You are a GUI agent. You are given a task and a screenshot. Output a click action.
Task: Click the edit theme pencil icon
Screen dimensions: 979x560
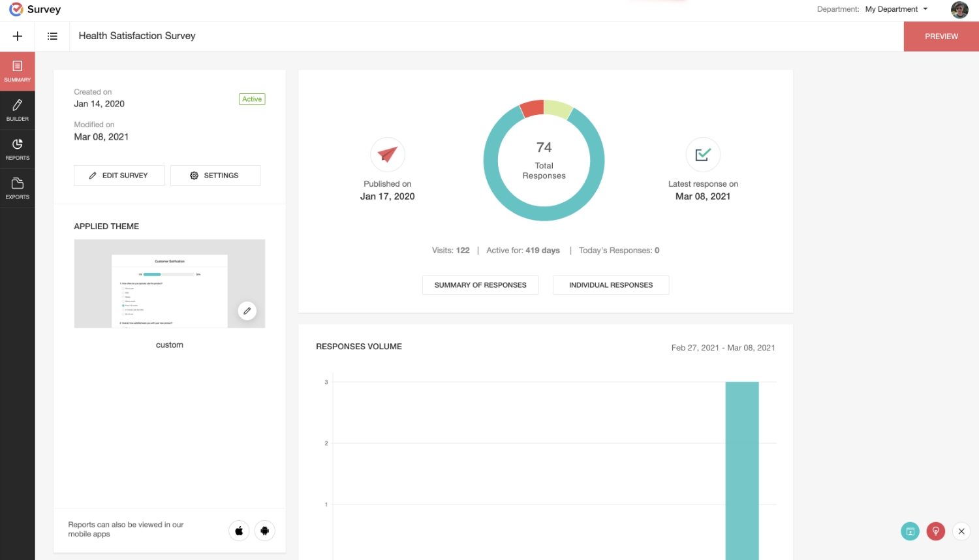coord(247,311)
